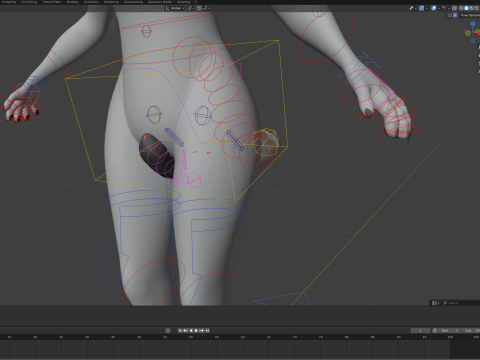Screen dimensions: 480x360
Task: Open the snapping options dropdown
Action: pos(206,8)
